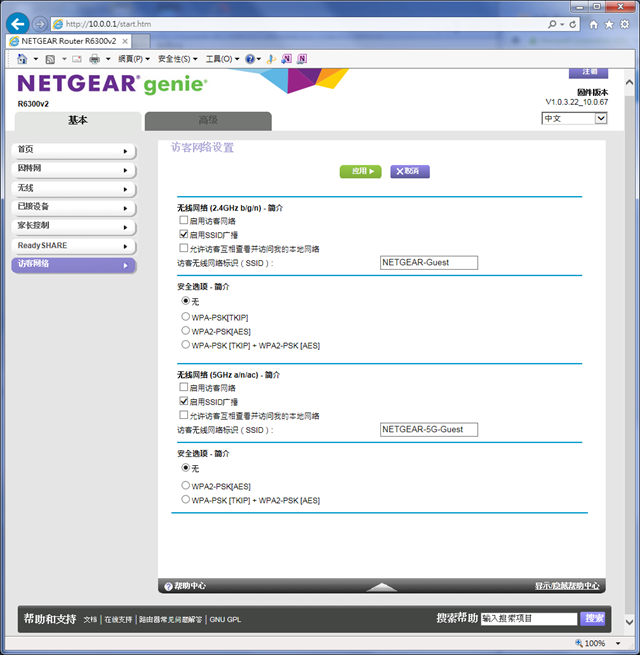Open favorites with the star icon
The width and height of the screenshot is (640, 655).
(609, 24)
